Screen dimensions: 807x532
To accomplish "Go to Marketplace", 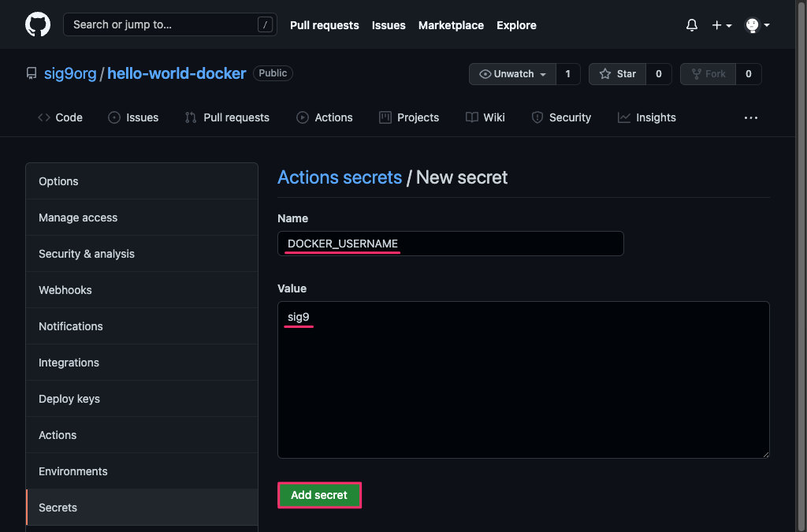I will [x=451, y=25].
